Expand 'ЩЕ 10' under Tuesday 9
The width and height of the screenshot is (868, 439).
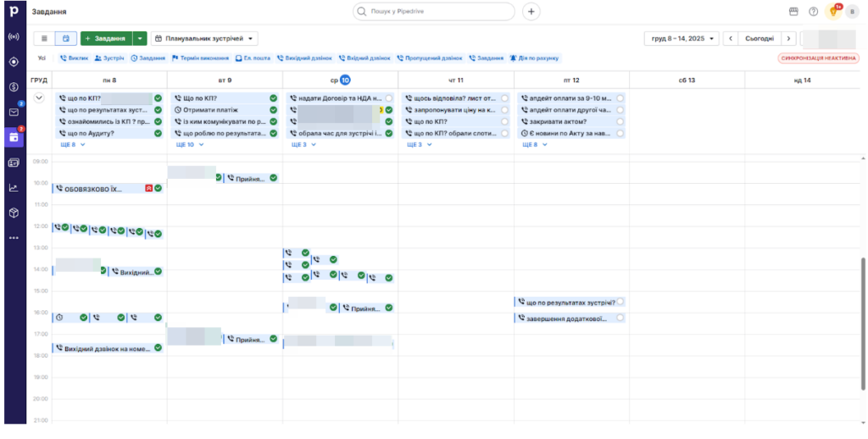[190, 144]
